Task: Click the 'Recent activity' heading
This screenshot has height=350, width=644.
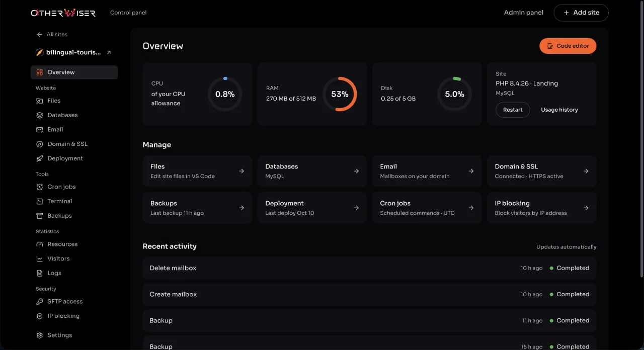Action: [170, 246]
